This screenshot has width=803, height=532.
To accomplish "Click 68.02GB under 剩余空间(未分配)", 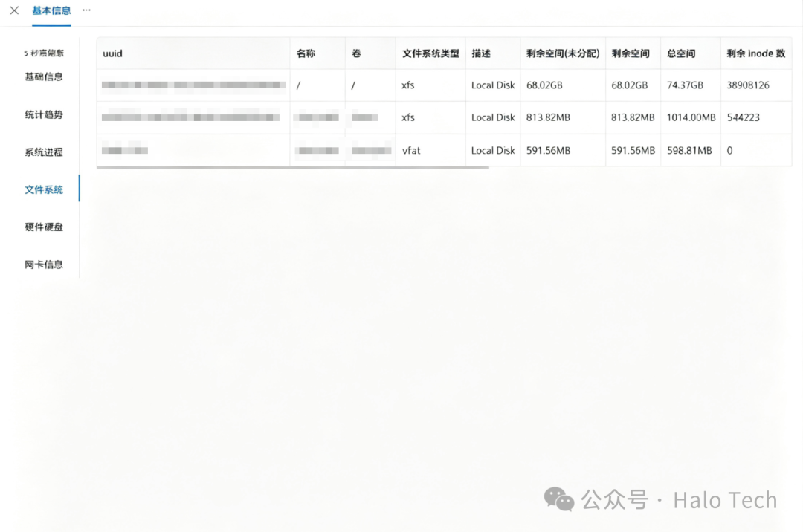I will [x=544, y=85].
